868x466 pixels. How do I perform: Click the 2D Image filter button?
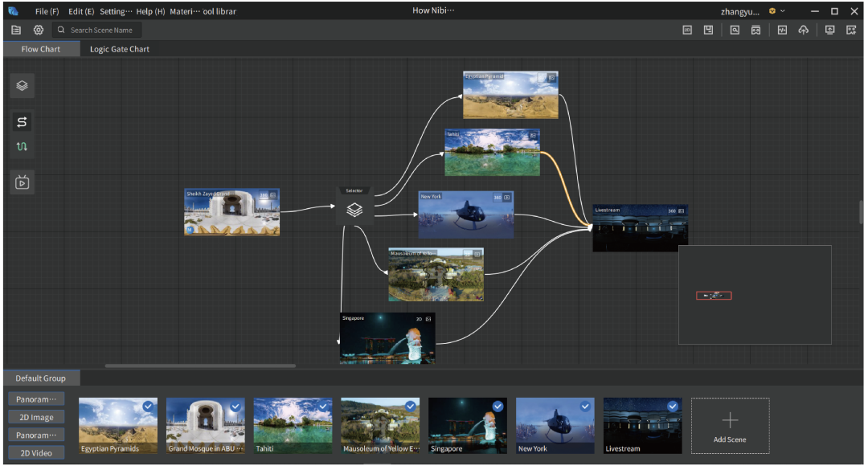click(36, 417)
